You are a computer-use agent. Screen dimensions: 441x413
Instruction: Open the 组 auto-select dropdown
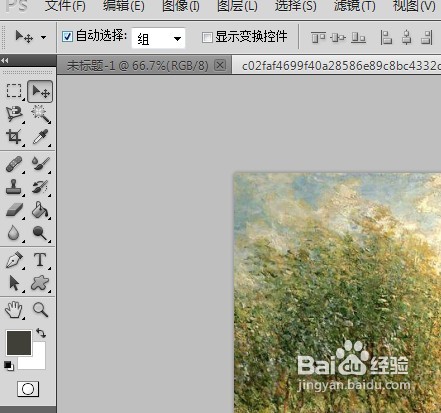[158, 38]
